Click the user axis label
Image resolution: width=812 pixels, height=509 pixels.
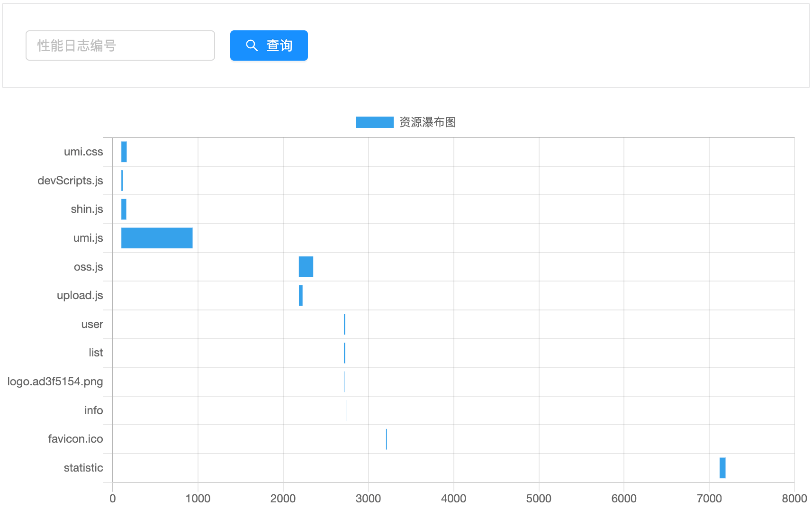pos(92,324)
